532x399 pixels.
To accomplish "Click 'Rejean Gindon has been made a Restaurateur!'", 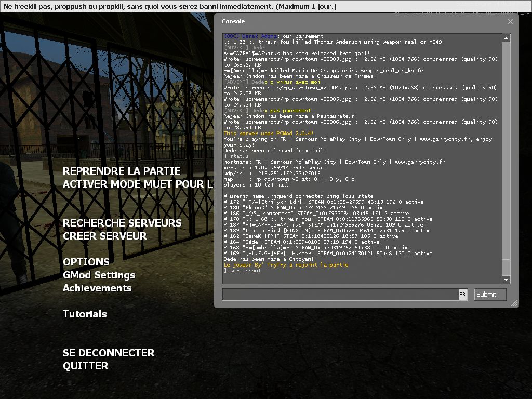I will pos(290,116).
